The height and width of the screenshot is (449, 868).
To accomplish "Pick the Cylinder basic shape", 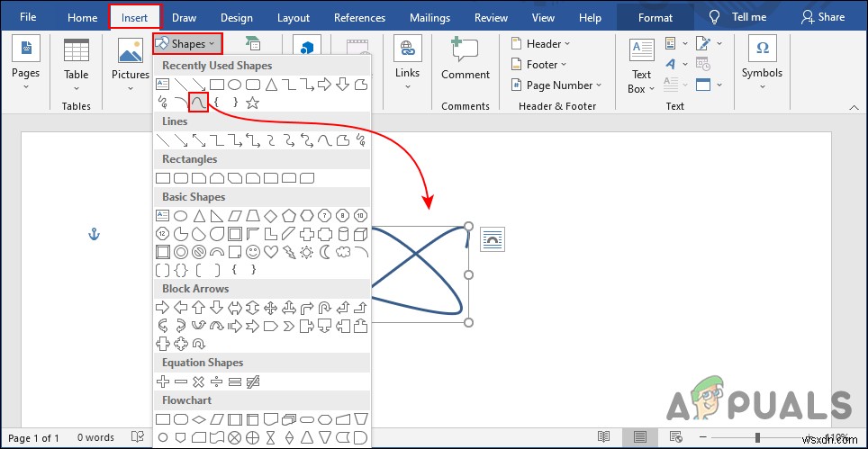I will (x=343, y=234).
